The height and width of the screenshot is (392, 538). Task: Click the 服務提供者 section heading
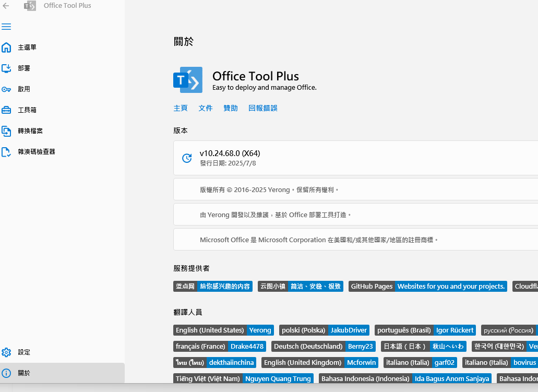point(192,268)
